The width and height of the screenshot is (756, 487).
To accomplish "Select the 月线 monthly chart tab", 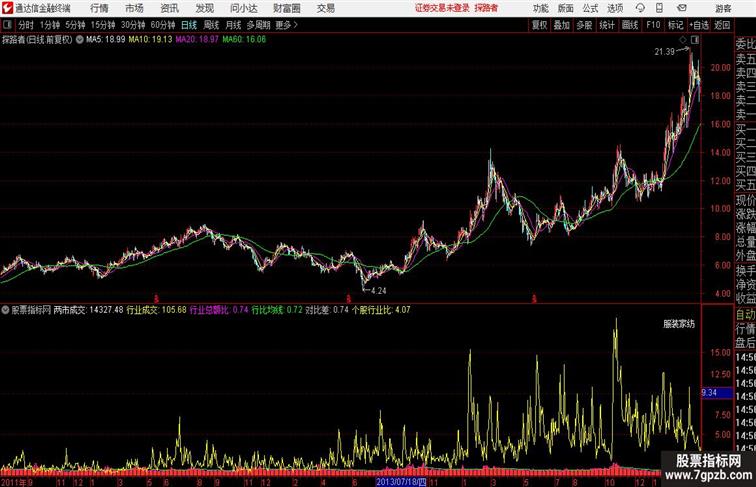I will (x=233, y=25).
